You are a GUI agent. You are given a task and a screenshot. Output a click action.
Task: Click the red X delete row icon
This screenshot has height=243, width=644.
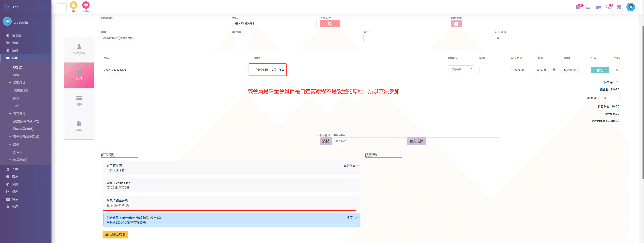coord(617,70)
